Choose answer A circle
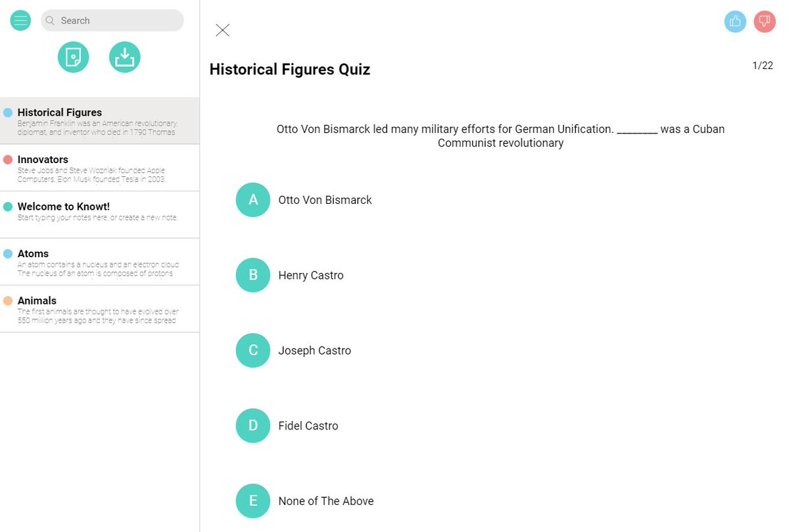Image resolution: width=789 pixels, height=532 pixels. coord(253,200)
